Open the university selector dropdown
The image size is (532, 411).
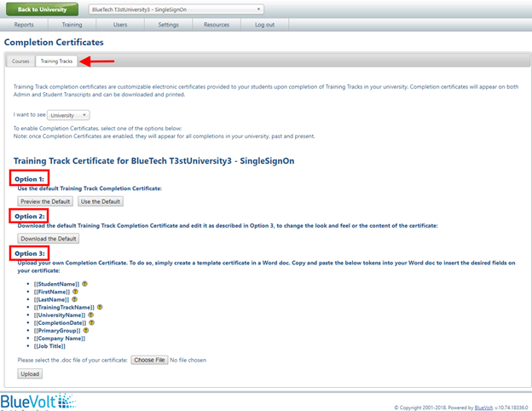(x=176, y=9)
